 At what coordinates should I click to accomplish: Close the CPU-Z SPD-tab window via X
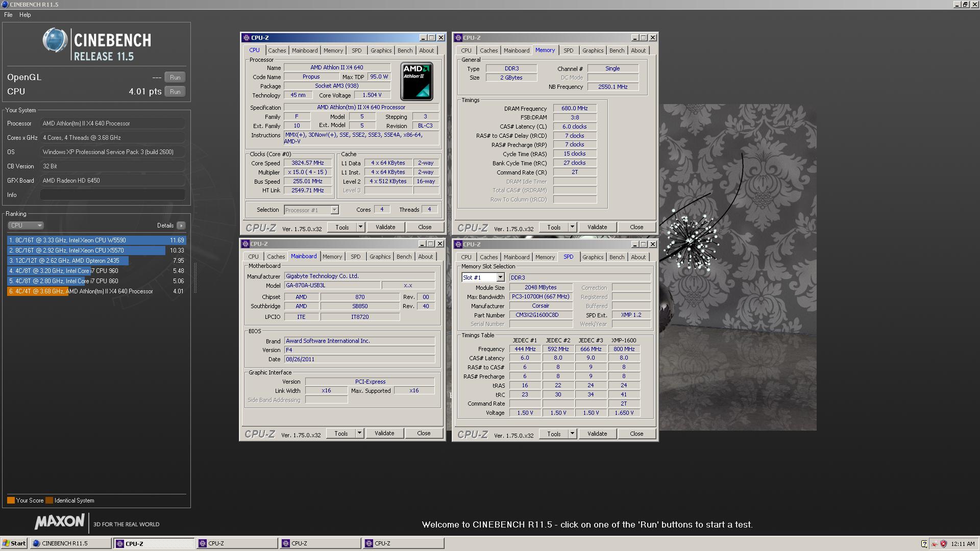652,244
